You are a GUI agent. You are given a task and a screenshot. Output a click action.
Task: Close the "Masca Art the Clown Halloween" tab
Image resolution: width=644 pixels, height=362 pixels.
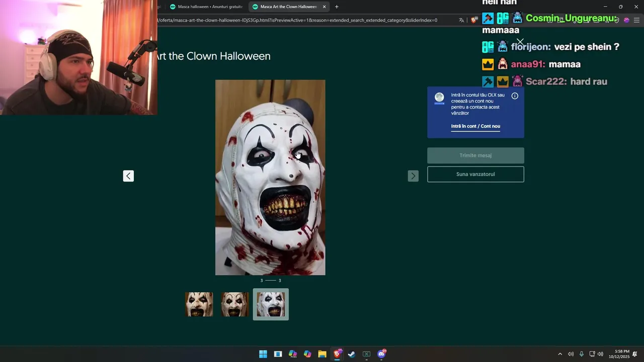(325, 7)
